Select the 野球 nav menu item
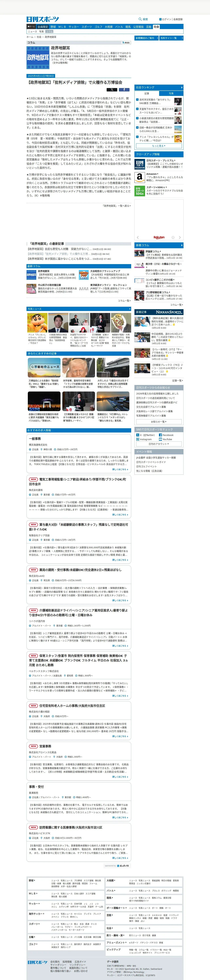The image size is (210, 980). 53,27
